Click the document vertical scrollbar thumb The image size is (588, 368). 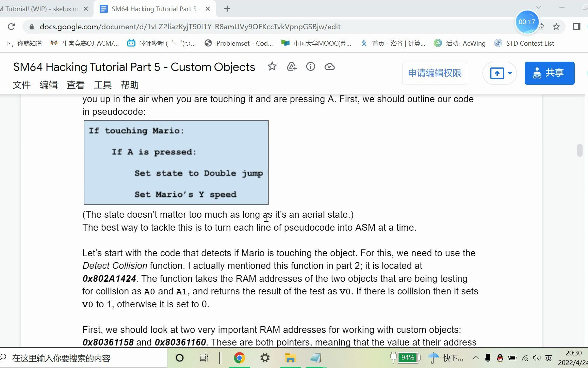coord(580,150)
